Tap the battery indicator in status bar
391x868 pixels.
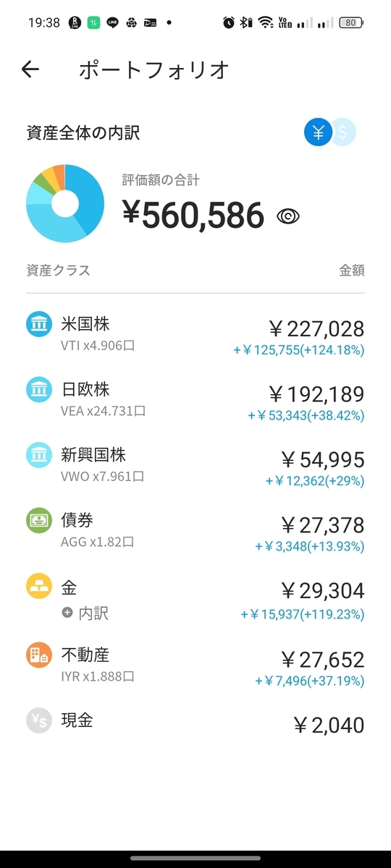[350, 22]
